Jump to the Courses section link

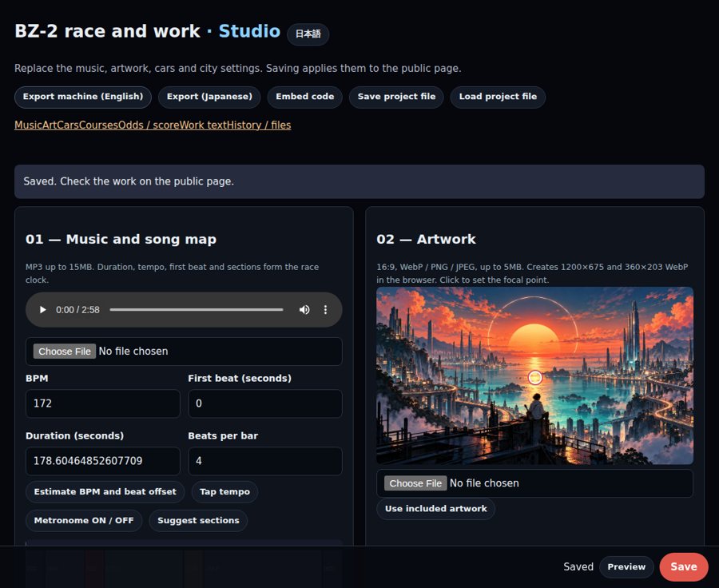click(98, 125)
